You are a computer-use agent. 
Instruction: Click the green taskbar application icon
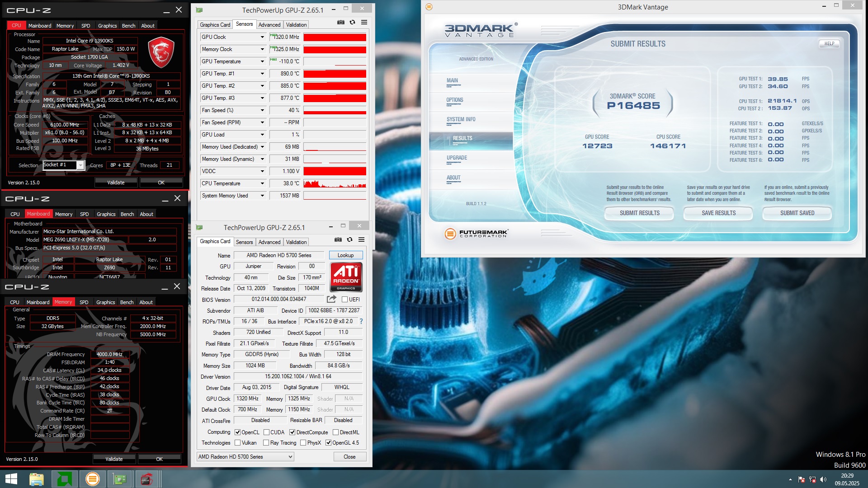(65, 479)
